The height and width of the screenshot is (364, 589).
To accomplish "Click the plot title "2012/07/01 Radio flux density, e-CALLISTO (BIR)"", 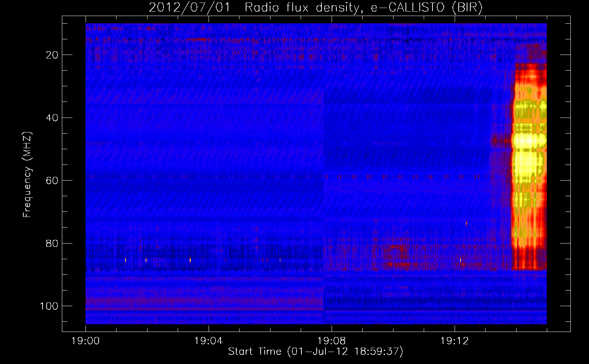I will point(316,8).
